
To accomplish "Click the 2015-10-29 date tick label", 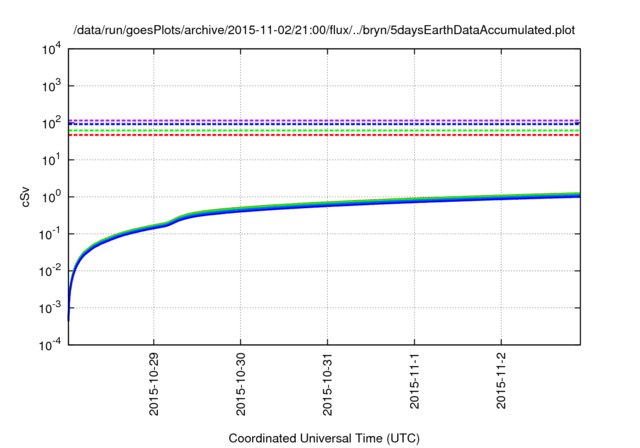I will [x=153, y=384].
